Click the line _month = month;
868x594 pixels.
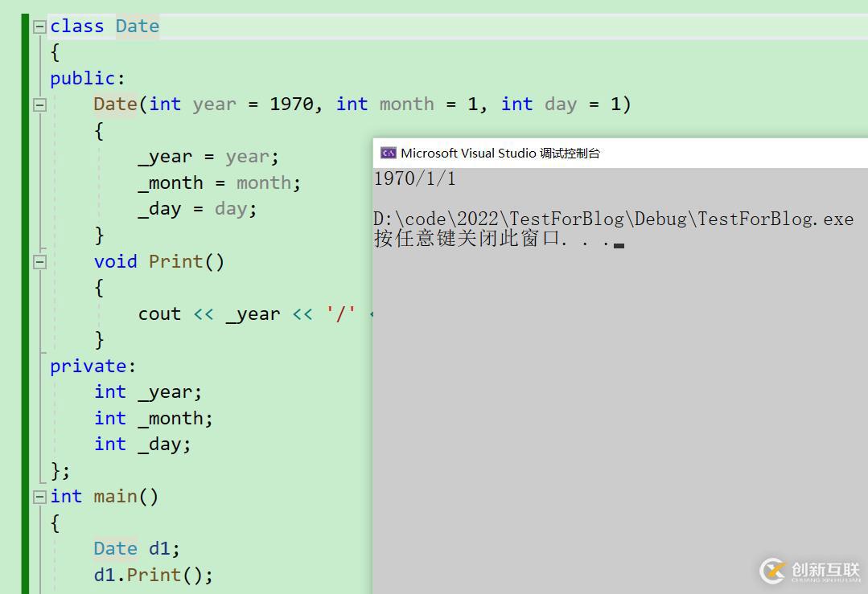pyautogui.click(x=220, y=183)
